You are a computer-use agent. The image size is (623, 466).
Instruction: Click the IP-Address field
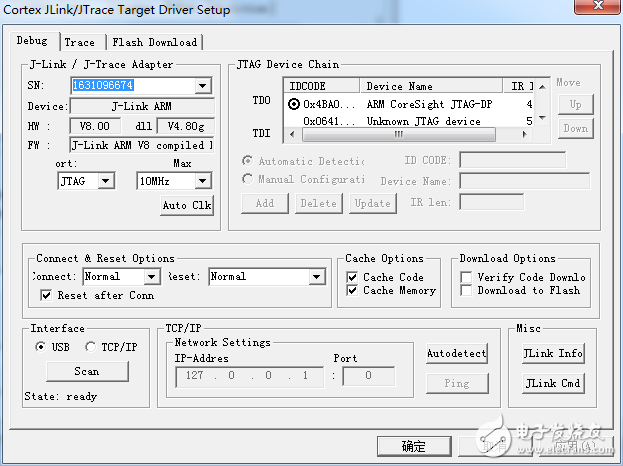pyautogui.click(x=250, y=376)
